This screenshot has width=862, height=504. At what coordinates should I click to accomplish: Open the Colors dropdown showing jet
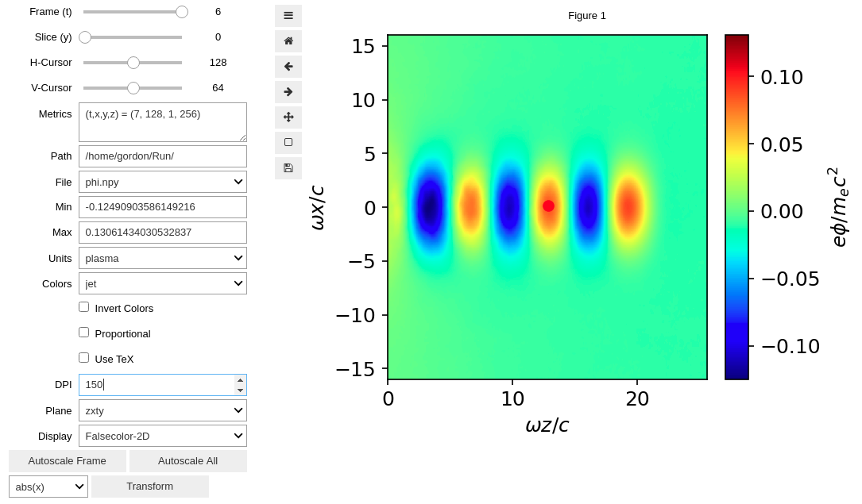point(163,283)
